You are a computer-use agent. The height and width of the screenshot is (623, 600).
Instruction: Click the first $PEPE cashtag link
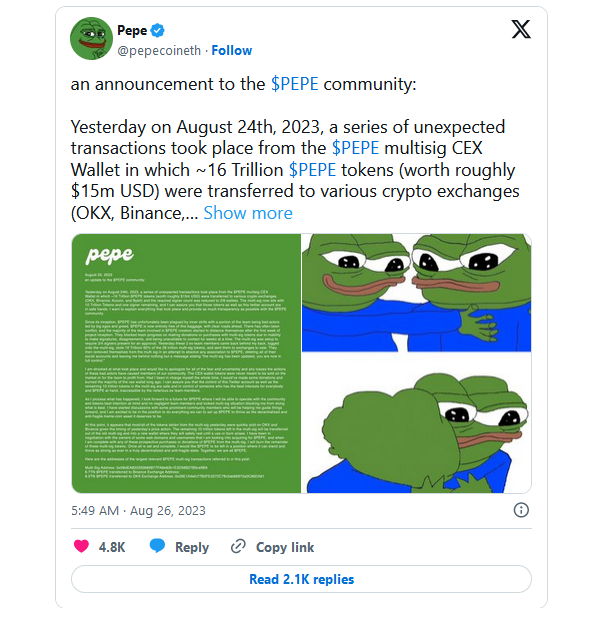(296, 85)
